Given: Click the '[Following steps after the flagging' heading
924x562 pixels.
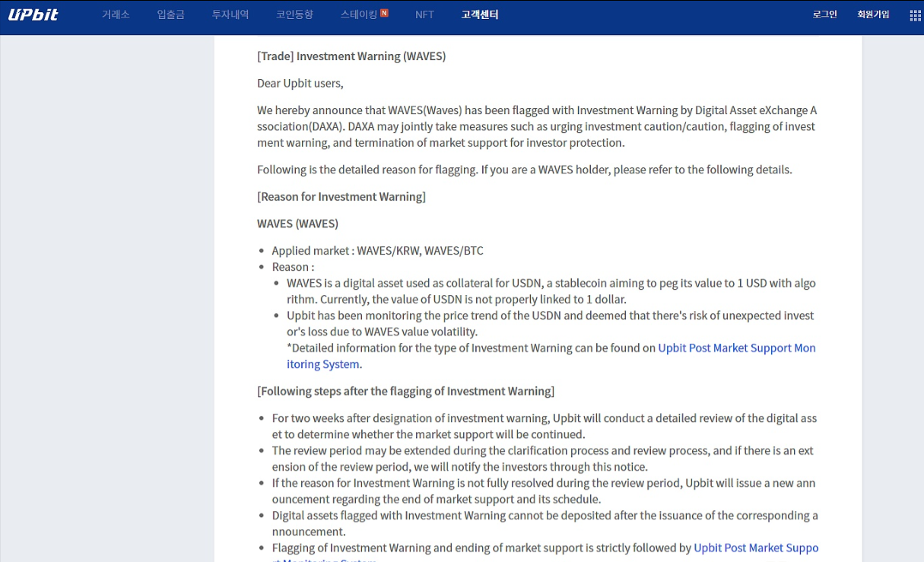Looking at the screenshot, I should 405,392.
